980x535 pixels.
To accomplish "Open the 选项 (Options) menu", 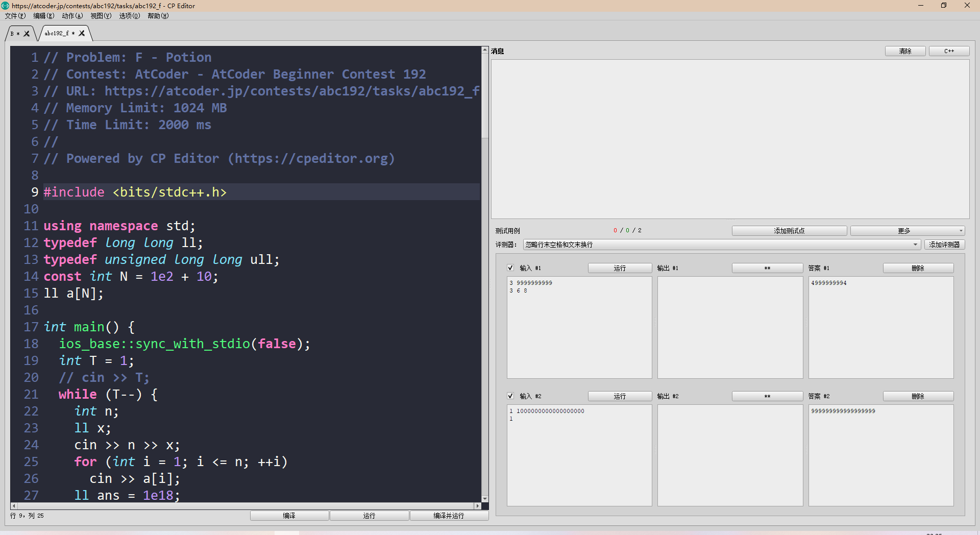I will click(x=130, y=16).
